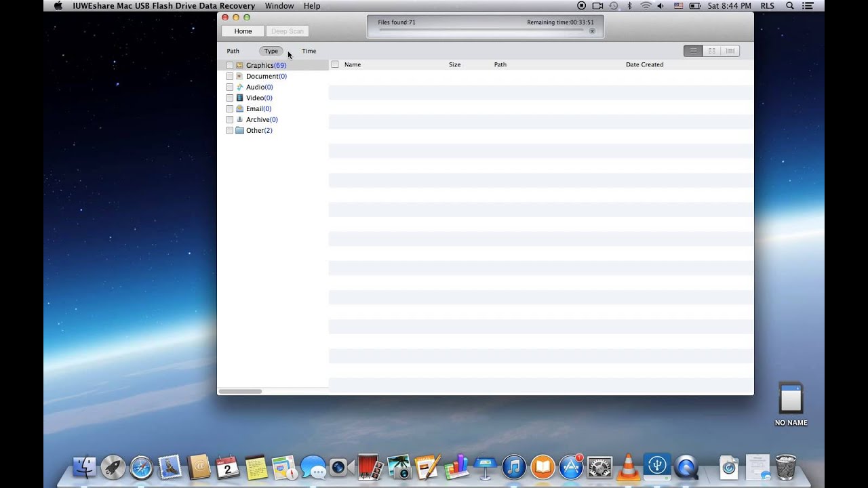Click the Deep Scan button
This screenshot has height=488, width=868.
click(x=288, y=31)
